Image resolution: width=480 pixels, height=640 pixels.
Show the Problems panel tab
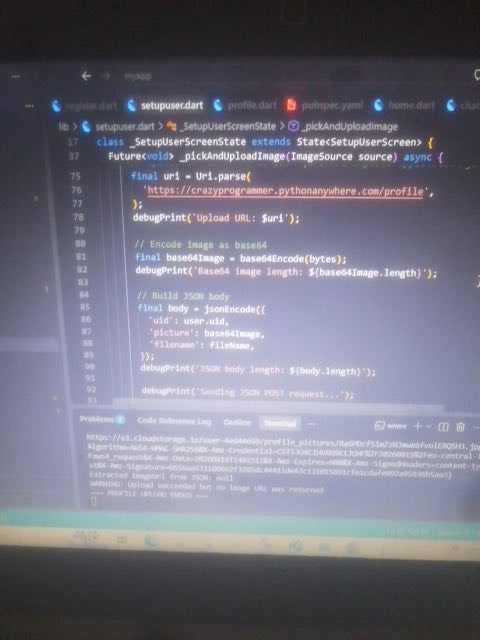point(102,419)
